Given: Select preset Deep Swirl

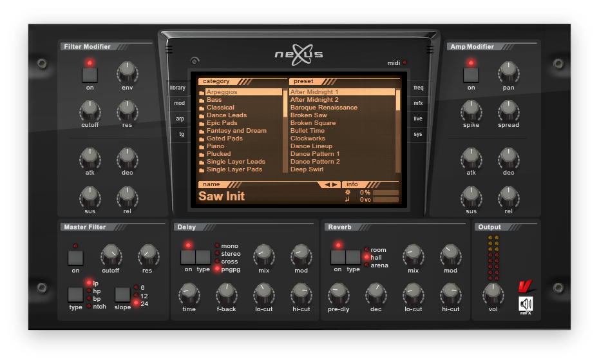Looking at the screenshot, I should point(307,169).
